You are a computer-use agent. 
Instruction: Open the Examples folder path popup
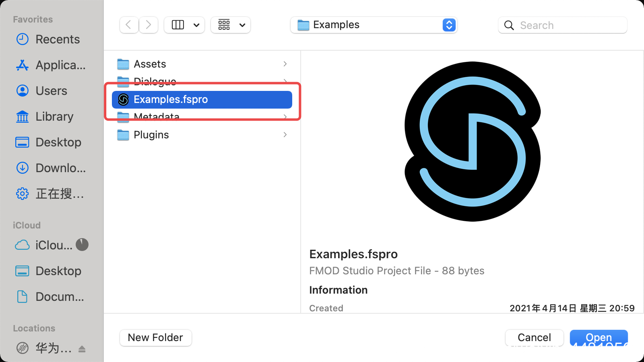pyautogui.click(x=374, y=25)
